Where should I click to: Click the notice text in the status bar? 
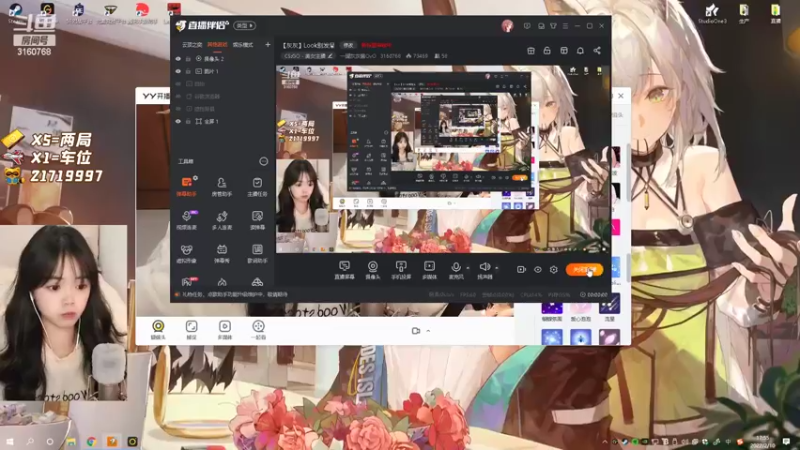[x=235, y=294]
